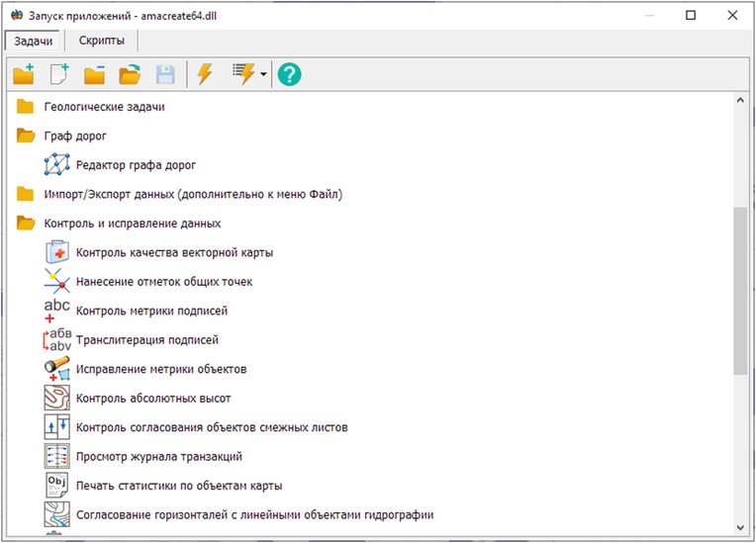Click the remove folder toolbar icon

coord(95,74)
